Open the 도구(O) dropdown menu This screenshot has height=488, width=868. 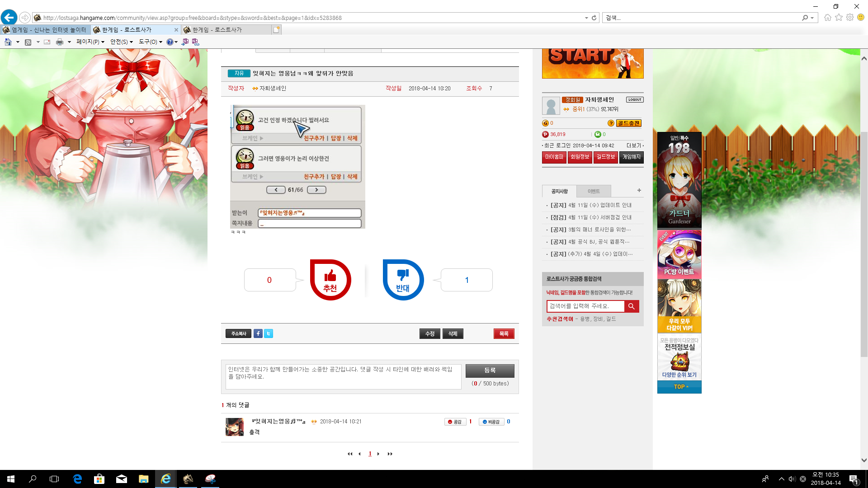tap(150, 42)
